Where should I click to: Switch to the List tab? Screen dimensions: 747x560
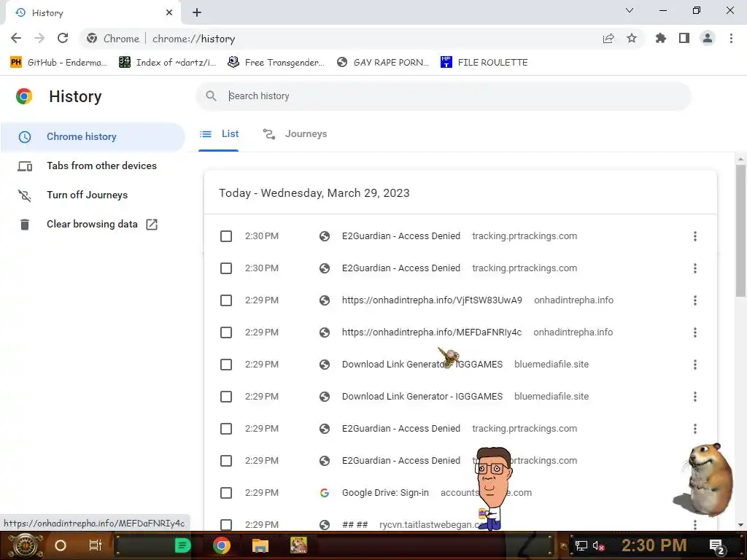219,134
